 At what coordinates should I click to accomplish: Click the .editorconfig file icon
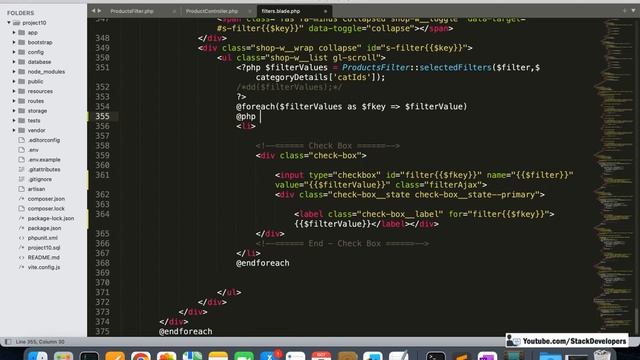[x=22, y=140]
